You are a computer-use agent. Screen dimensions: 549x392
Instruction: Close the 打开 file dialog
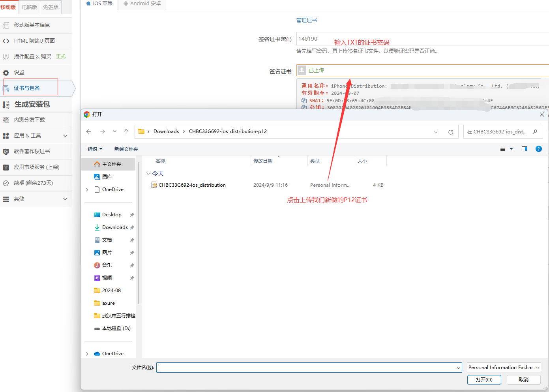tap(542, 114)
